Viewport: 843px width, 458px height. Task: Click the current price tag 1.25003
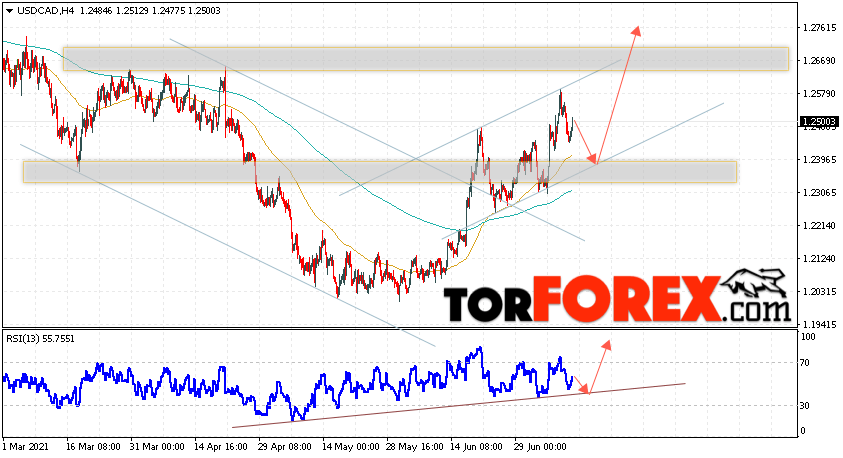click(819, 122)
